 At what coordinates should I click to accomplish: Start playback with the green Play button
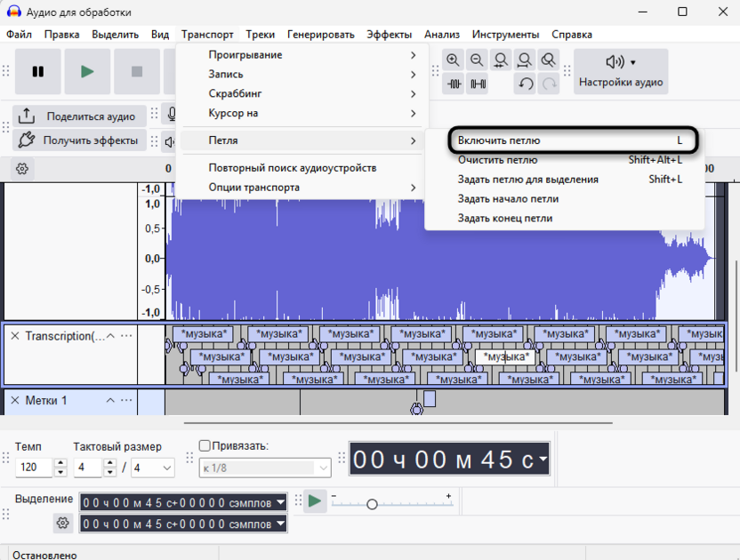click(87, 72)
